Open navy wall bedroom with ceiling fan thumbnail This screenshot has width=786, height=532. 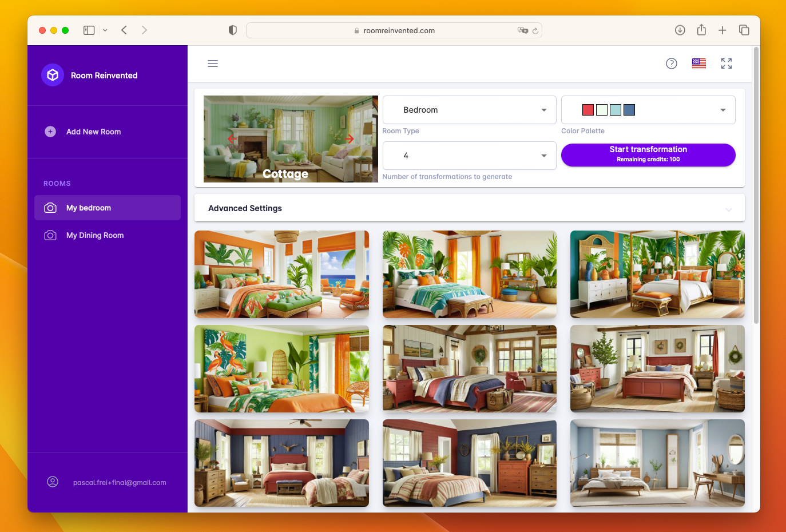pyautogui.click(x=281, y=463)
